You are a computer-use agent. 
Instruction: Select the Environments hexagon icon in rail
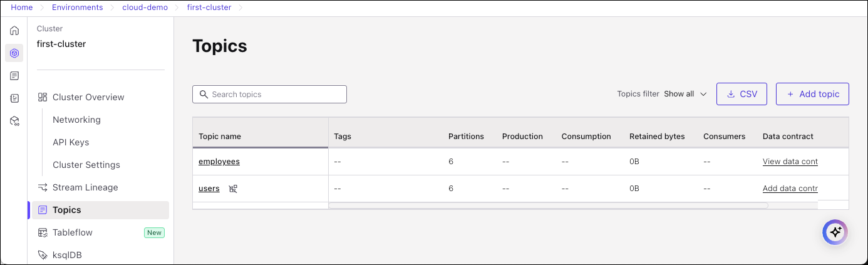(14, 53)
